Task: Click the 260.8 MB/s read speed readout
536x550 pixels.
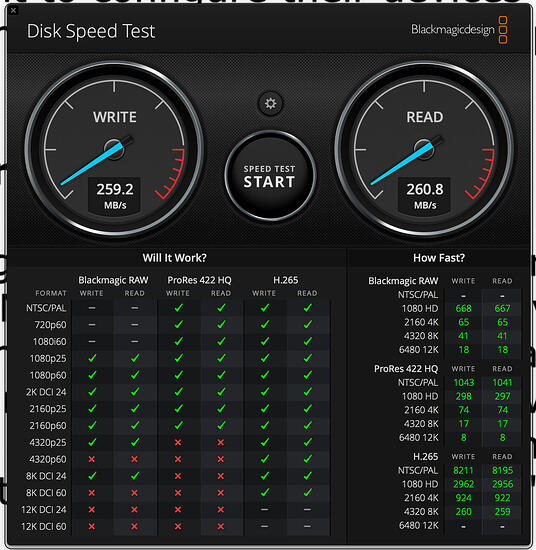Action: (424, 195)
